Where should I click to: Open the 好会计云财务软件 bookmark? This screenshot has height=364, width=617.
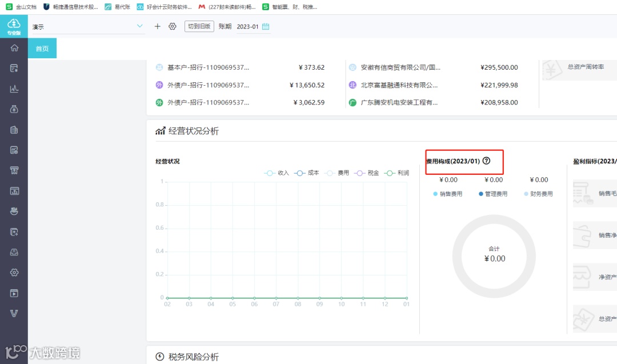tap(165, 7)
